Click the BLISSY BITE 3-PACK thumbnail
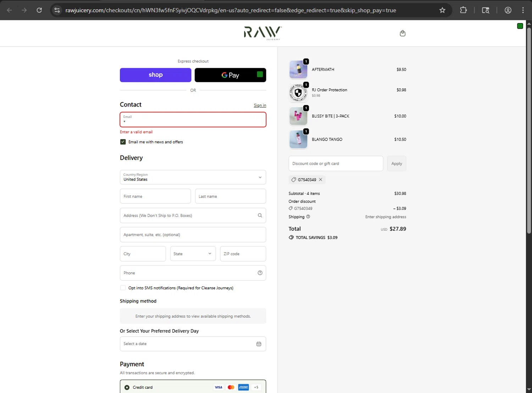 coord(298,116)
